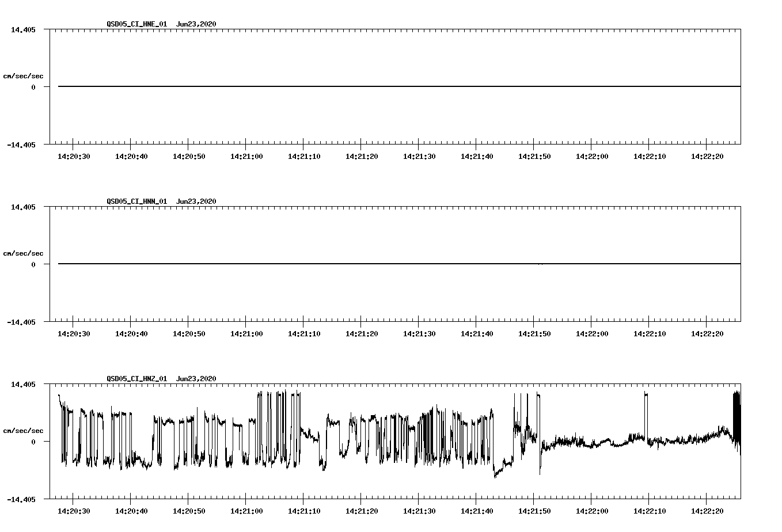Click the Jun23,2020 date on HNN plot
The height and width of the screenshot is (532, 782).
click(x=196, y=202)
